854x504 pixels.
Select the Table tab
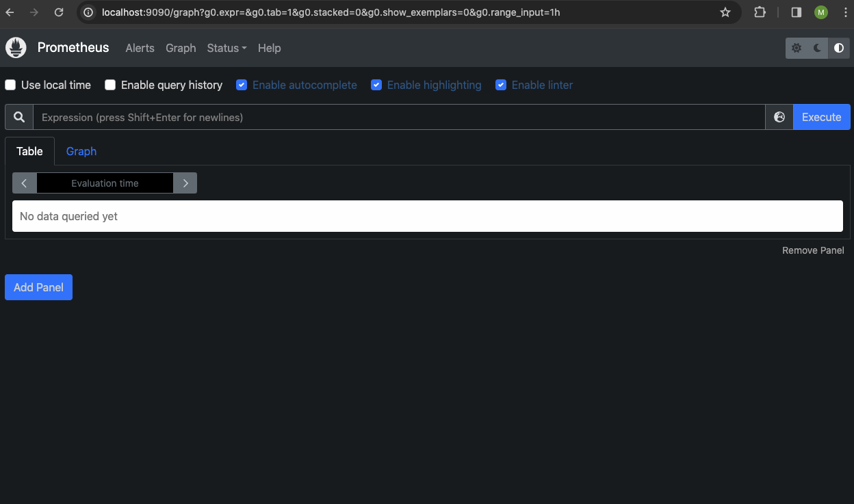coord(29,151)
